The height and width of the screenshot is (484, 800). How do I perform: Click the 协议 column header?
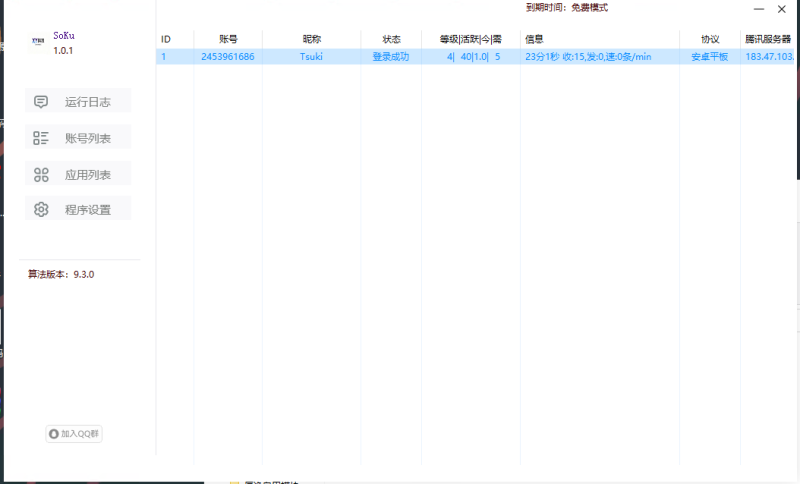pos(710,39)
